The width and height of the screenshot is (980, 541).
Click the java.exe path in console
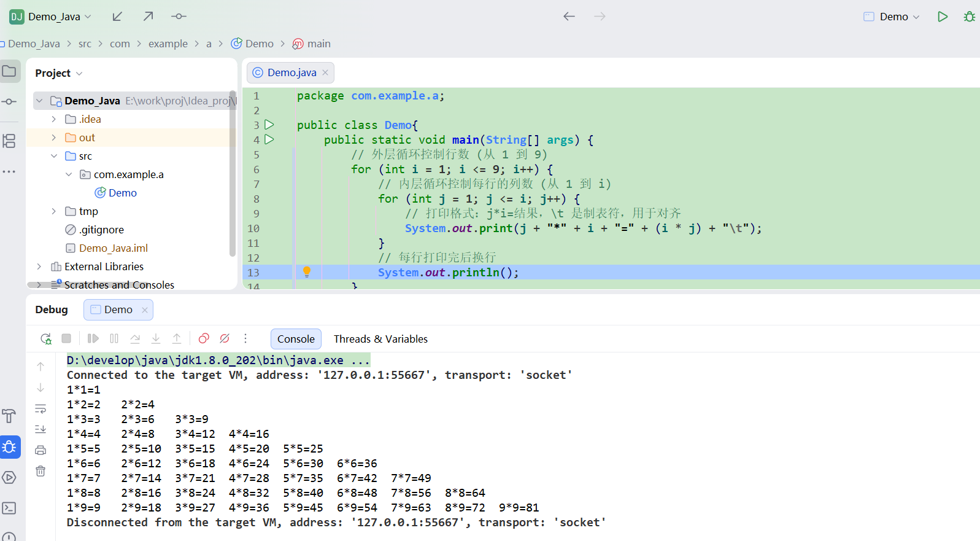218,360
